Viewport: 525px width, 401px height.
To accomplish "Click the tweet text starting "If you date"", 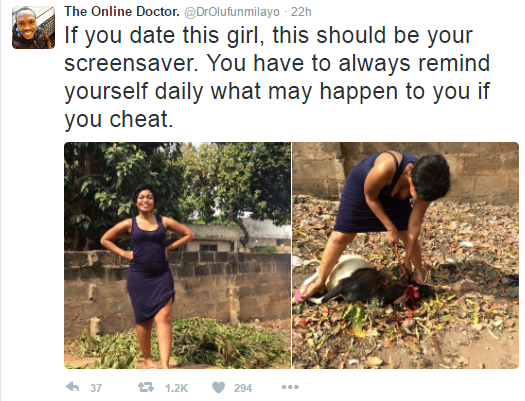I will point(277,77).
